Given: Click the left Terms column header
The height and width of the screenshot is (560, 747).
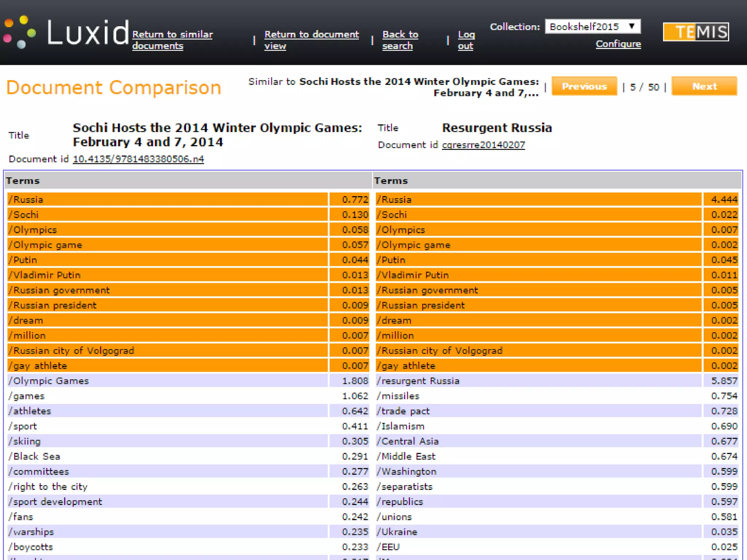Looking at the screenshot, I should point(23,181).
